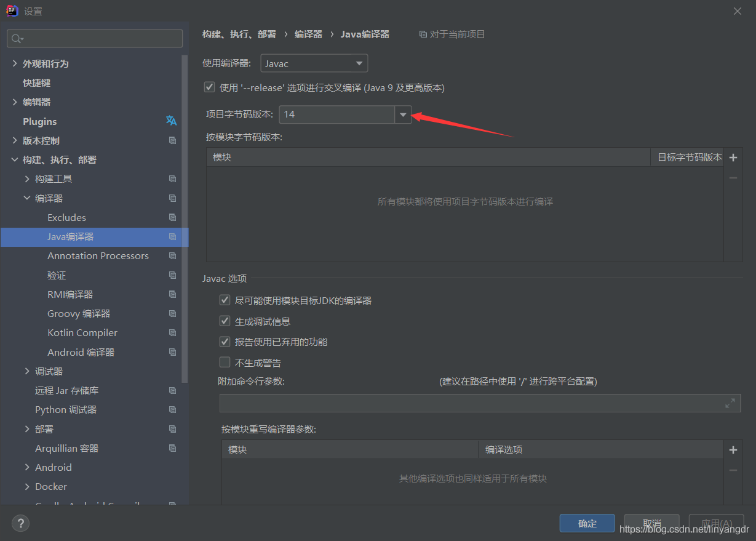Click project-level icon beside 版本控制

coord(172,140)
